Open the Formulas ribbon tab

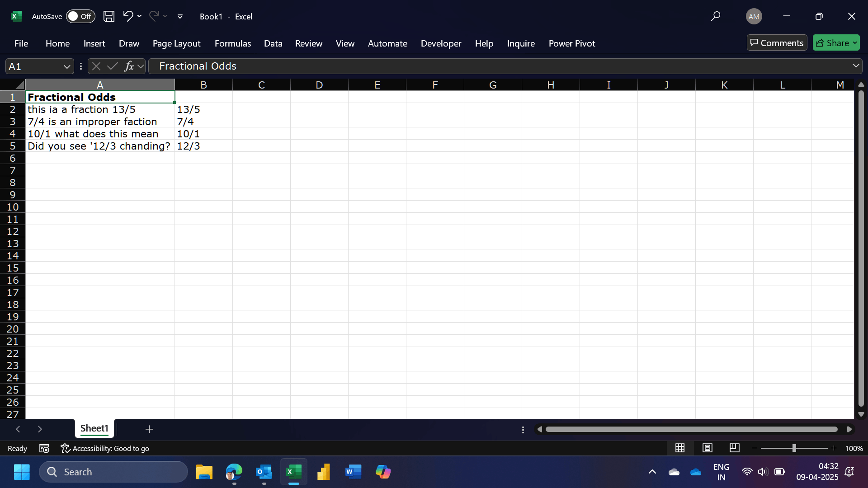tap(232, 43)
